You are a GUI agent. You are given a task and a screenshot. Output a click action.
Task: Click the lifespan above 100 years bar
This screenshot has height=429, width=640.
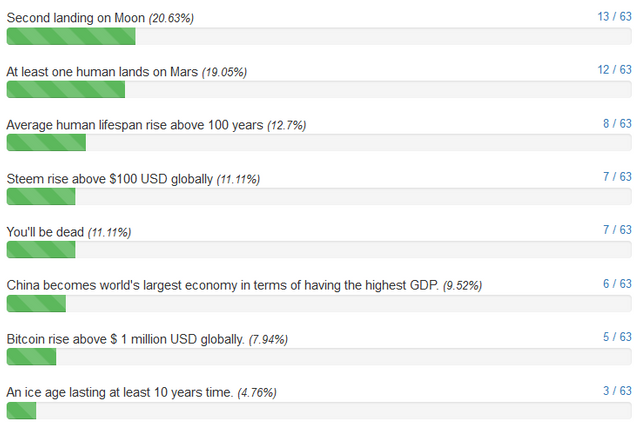point(319,142)
